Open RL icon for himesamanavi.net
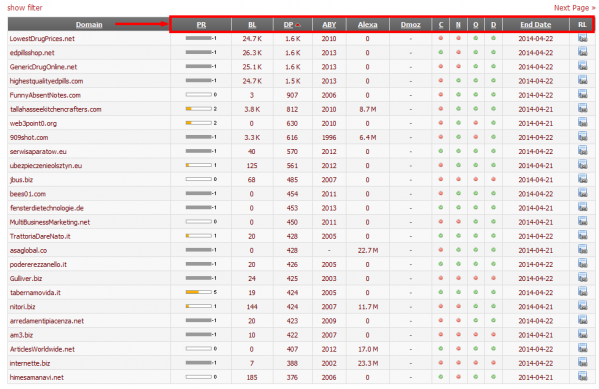 point(583,377)
